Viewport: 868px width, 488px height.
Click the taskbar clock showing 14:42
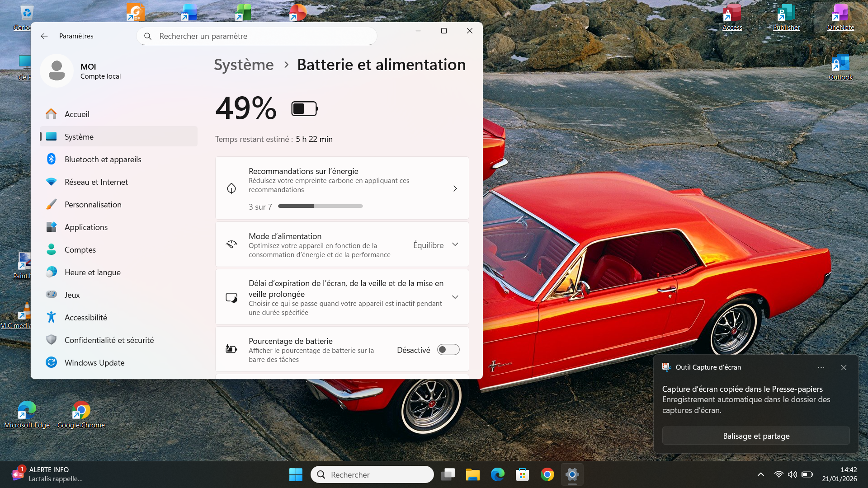click(839, 474)
